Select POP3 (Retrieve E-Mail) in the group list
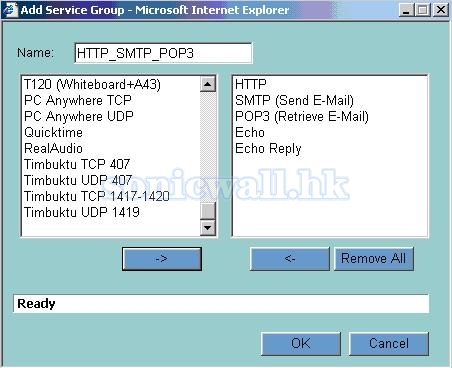Image resolution: width=452 pixels, height=368 pixels. (302, 116)
